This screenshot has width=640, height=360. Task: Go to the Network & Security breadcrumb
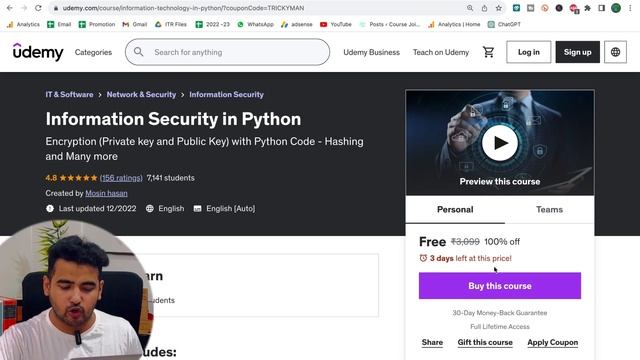[141, 94]
